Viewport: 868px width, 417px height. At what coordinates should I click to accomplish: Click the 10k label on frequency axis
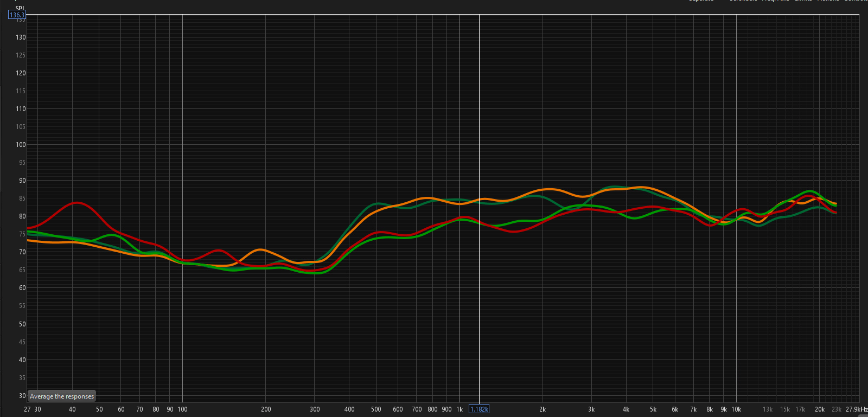[736, 409]
